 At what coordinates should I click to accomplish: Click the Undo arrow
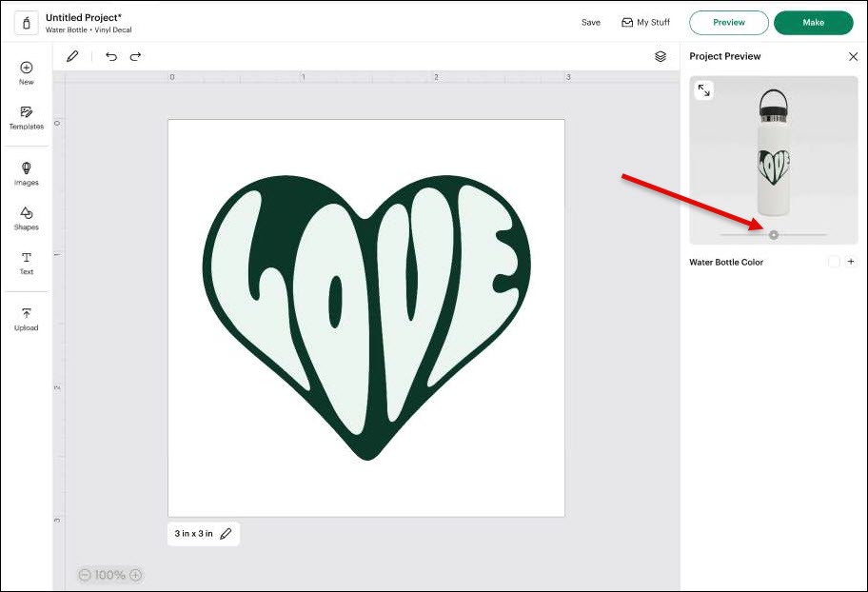(111, 57)
